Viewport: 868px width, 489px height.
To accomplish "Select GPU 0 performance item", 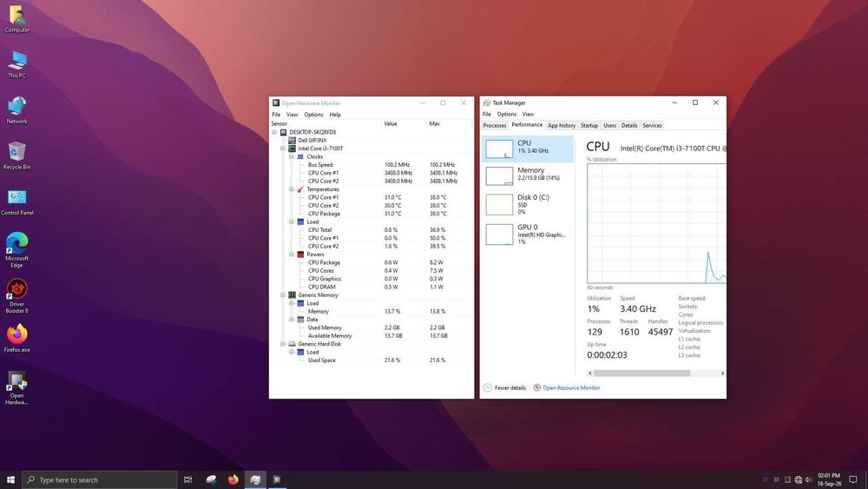I will [x=527, y=235].
